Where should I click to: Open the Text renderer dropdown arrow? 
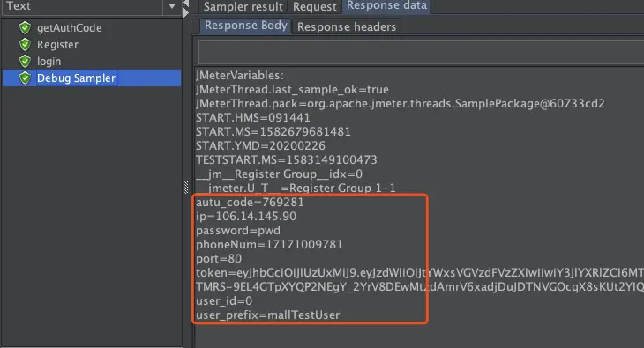pyautogui.click(x=172, y=6)
